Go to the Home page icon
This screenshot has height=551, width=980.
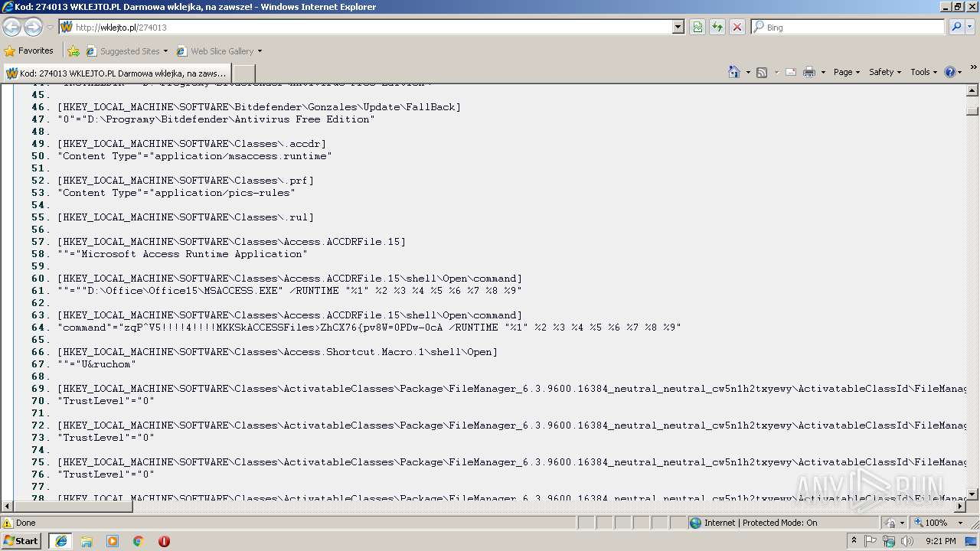pyautogui.click(x=734, y=72)
